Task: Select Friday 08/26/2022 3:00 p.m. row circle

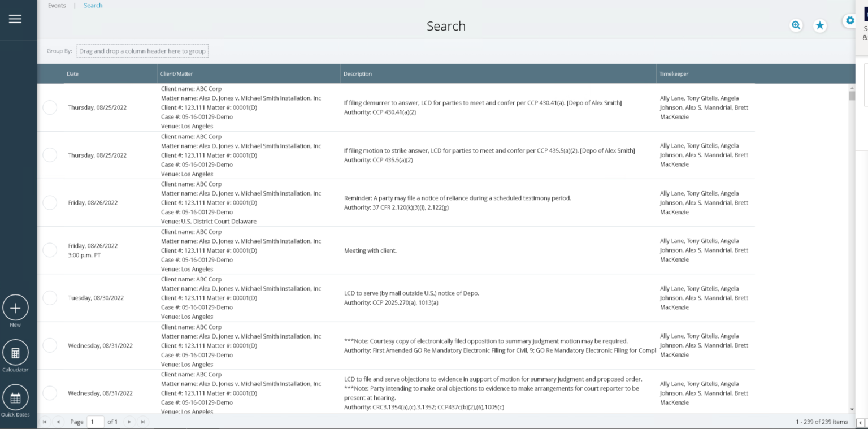Action: (x=50, y=250)
